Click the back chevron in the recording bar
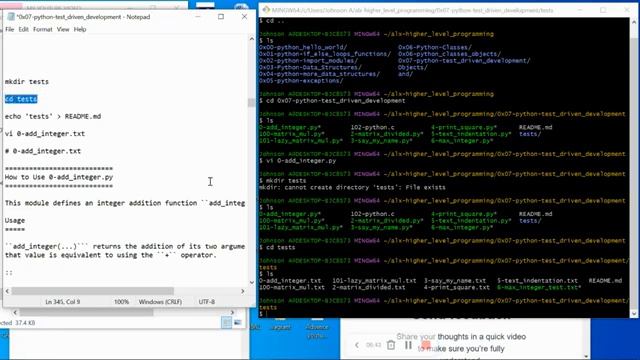The image size is (640, 360). click(x=357, y=345)
